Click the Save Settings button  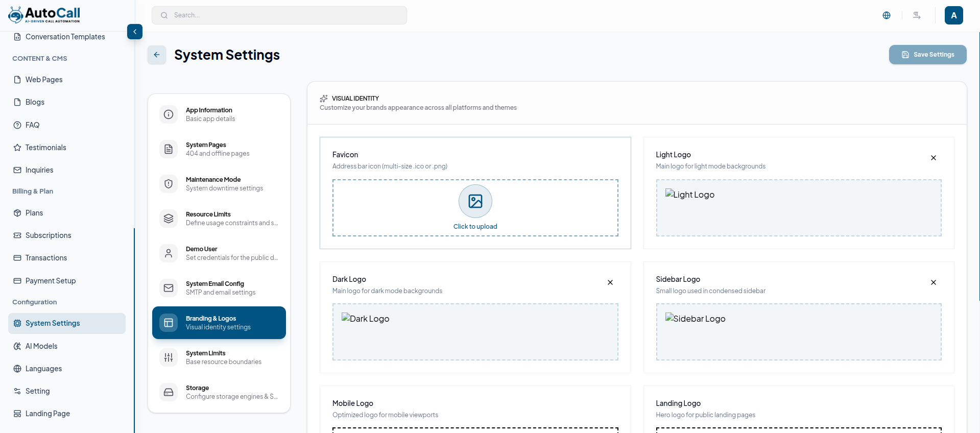tap(927, 55)
